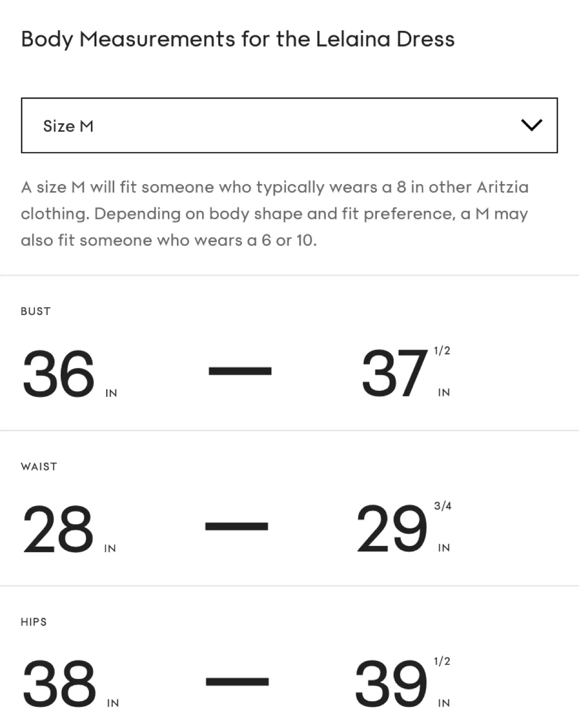Viewport: 579px width, 728px height.
Task: Click the 1/2 fraction in the hips row
Action: point(442,661)
